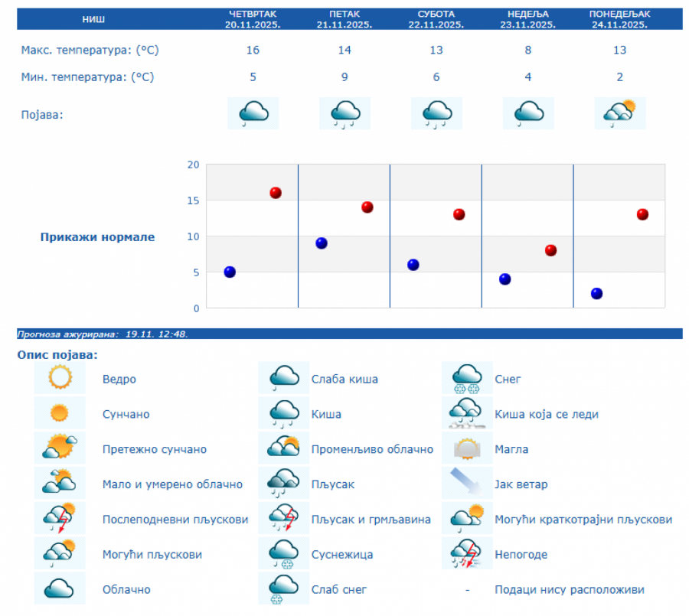Screen dimensions: 689x616
Task: Click the Снег snow legend icon
Action: click(467, 378)
